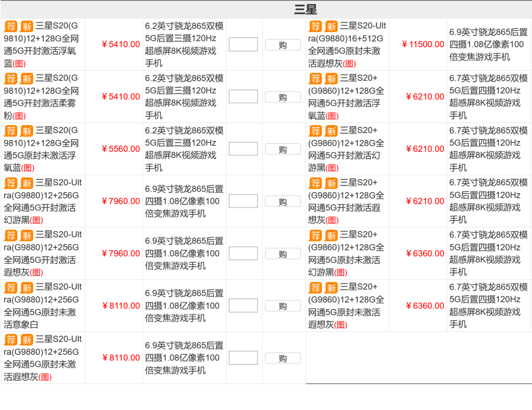Image resolution: width=532 pixels, height=410 pixels.
Task: Open (图) link for S20+ 原封未激活遐想灰
Action: coord(341,325)
